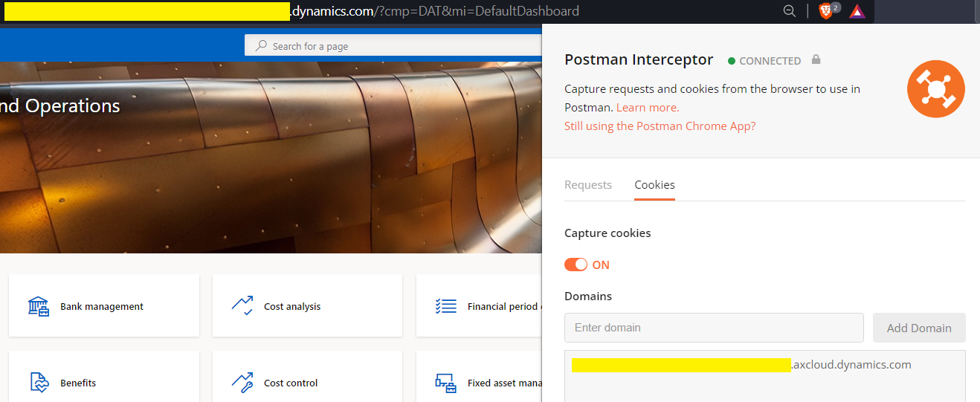
Task: Click the Search for a page box
Action: 393,46
